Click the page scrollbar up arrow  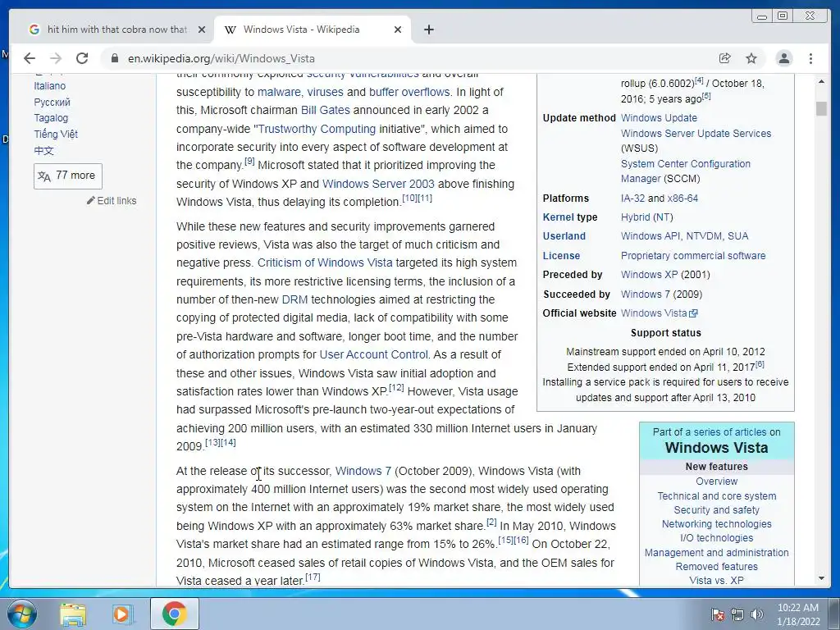tap(821, 81)
